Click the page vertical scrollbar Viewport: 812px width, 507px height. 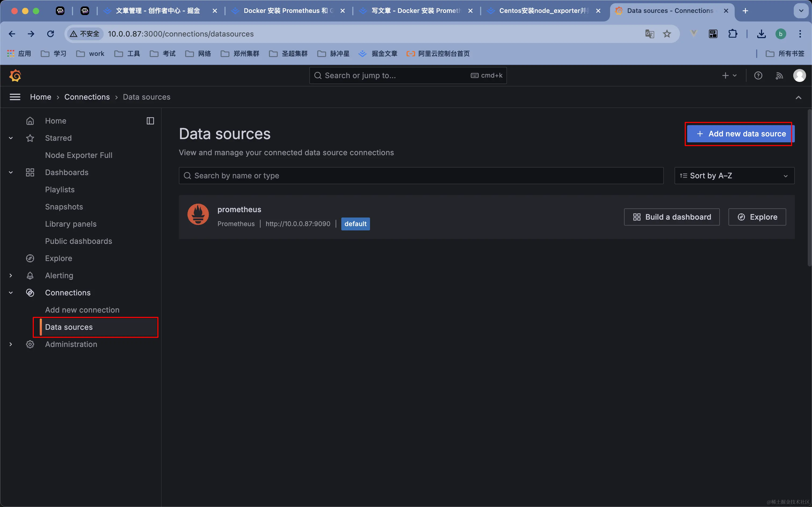[x=809, y=188]
